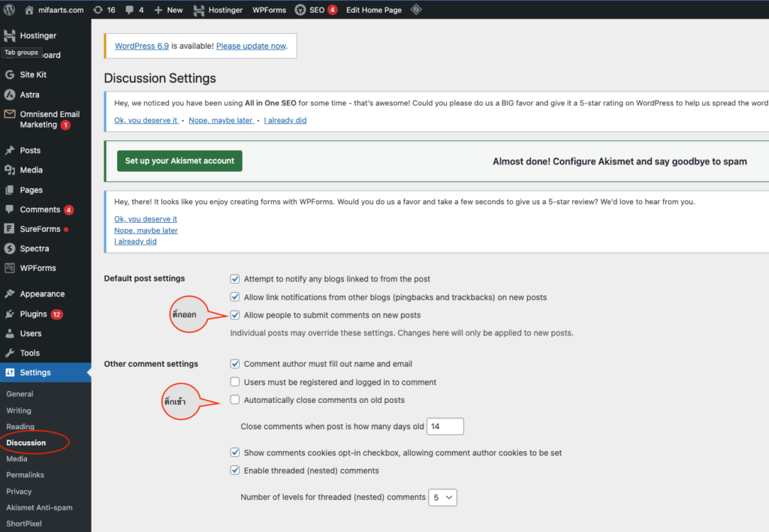Click the WordPress logo icon in admin bar
Screen dimensions: 769x532
pyautogui.click(x=9, y=10)
